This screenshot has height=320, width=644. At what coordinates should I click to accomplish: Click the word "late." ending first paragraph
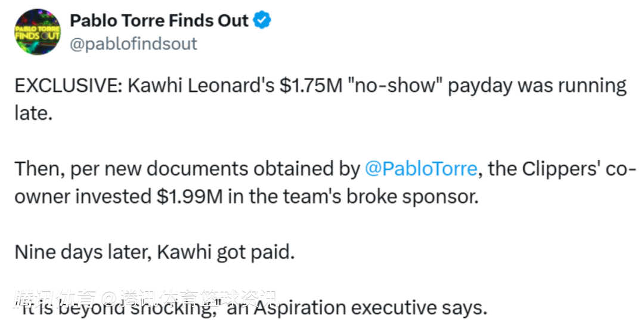pyautogui.click(x=33, y=115)
